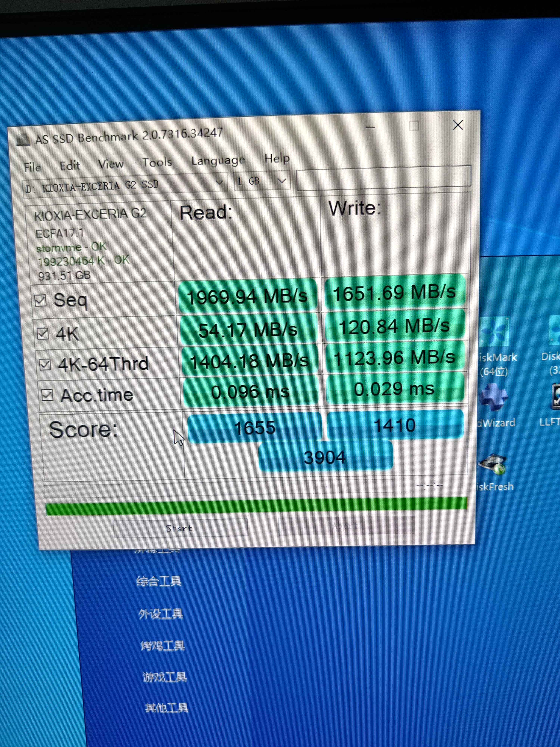
Task: Select 游戏工具 in the background list
Action: tap(164, 677)
